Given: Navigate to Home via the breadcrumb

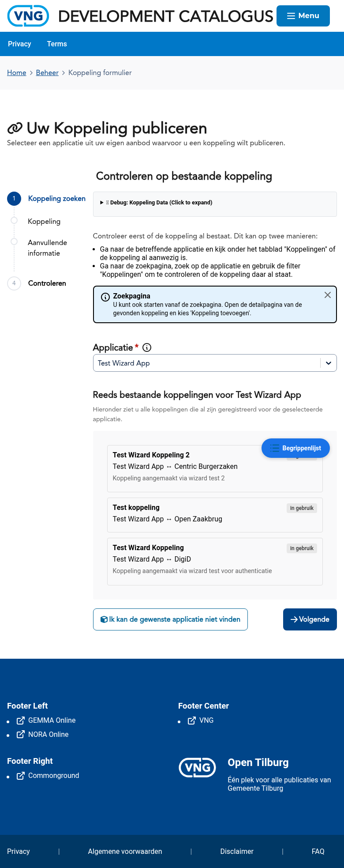Looking at the screenshot, I should 17,72.
